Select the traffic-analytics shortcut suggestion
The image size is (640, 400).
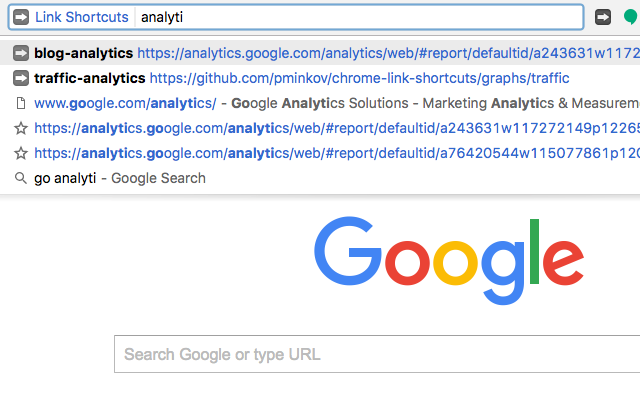90,78
